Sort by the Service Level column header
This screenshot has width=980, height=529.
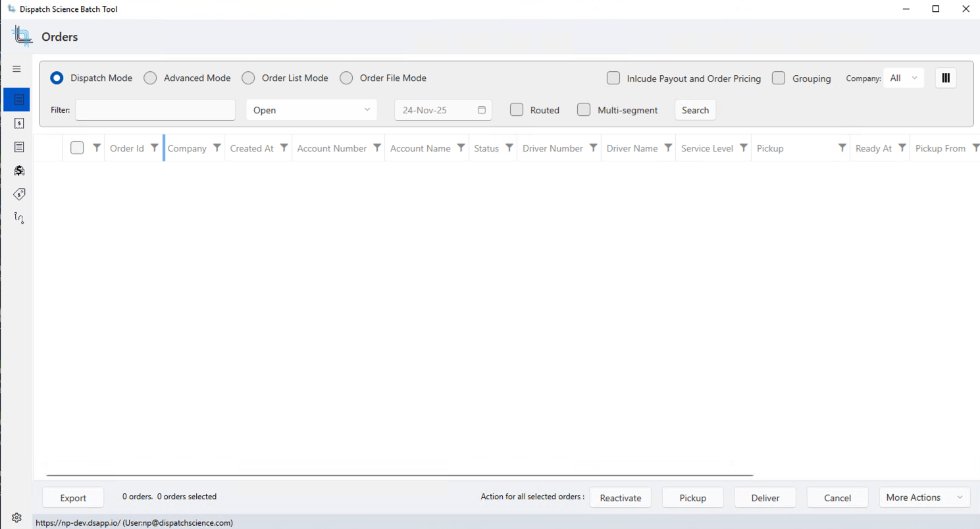click(x=707, y=148)
